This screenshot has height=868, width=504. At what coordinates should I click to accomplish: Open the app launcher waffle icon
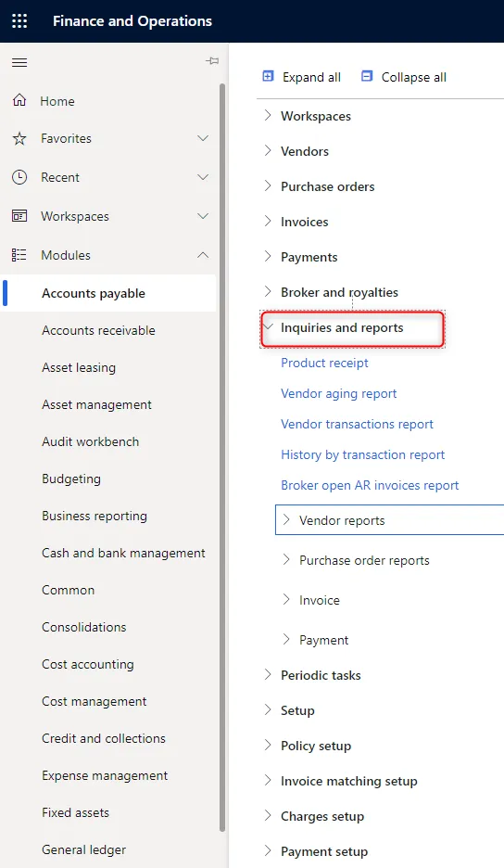[x=19, y=21]
